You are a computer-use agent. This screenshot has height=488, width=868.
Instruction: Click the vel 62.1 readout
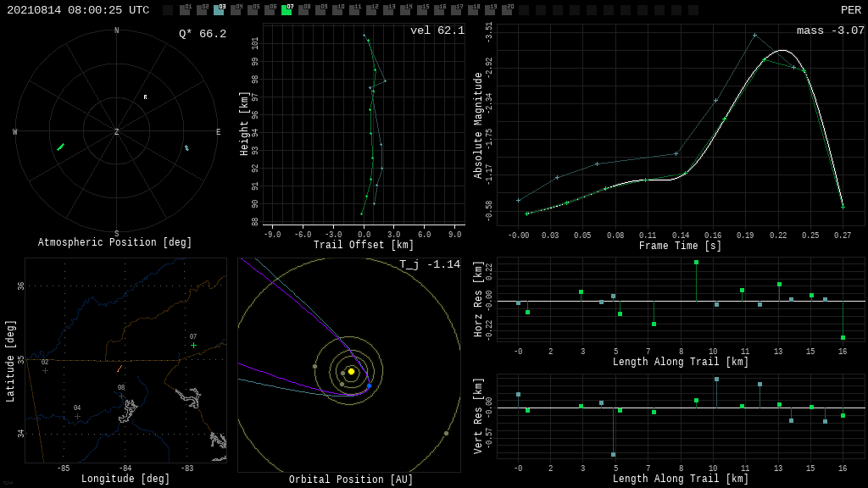click(437, 30)
